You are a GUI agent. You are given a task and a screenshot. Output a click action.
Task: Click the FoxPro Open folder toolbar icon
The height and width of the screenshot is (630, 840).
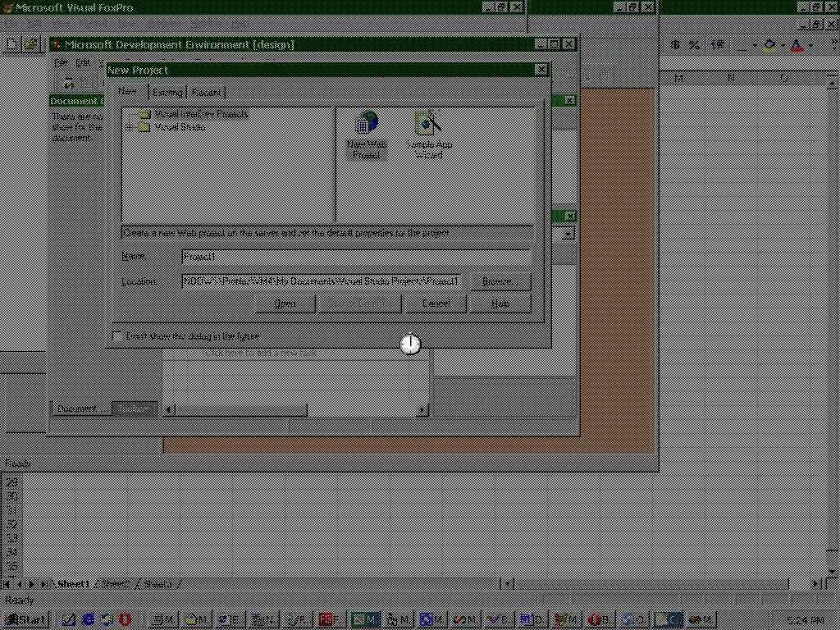pos(30,44)
